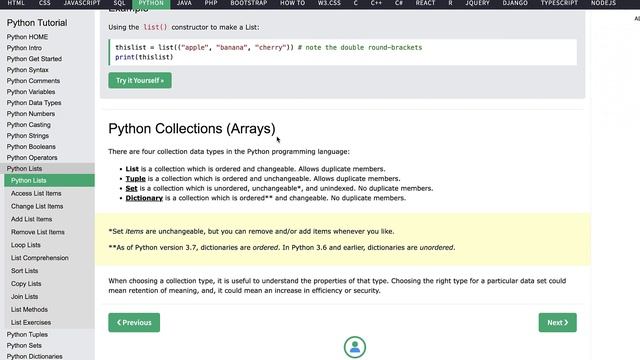This screenshot has height=360, width=640.
Task: Click the code line print(thislist)
Action: point(144,57)
